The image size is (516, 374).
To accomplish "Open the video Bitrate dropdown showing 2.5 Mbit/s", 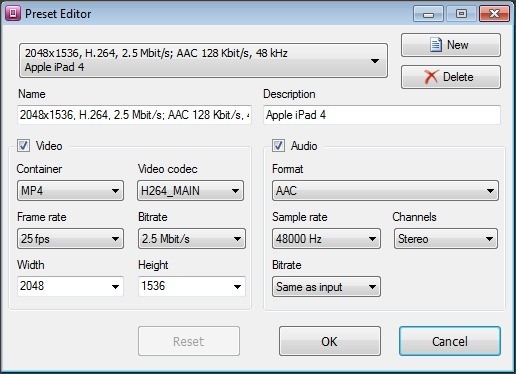I will [x=192, y=239].
